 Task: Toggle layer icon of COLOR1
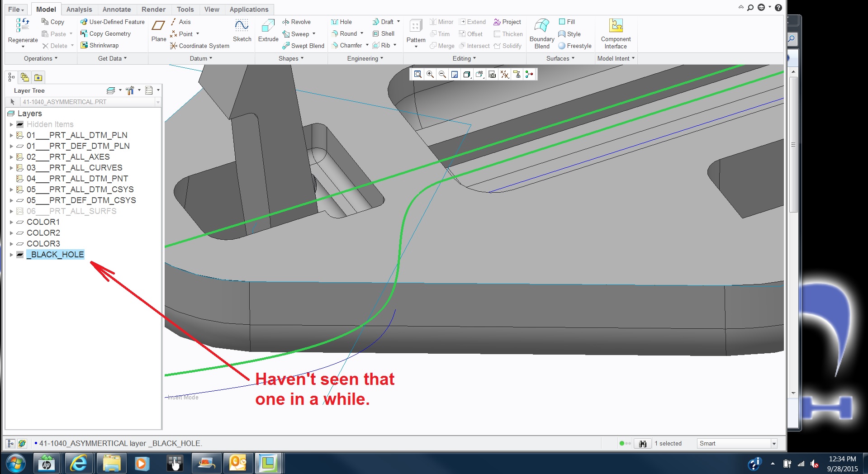(x=20, y=222)
